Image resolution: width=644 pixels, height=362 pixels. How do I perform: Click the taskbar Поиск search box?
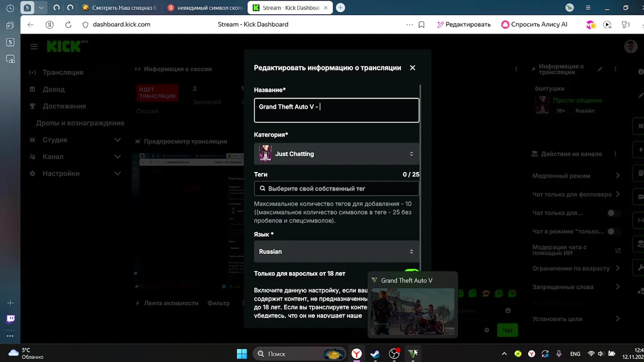(299, 354)
